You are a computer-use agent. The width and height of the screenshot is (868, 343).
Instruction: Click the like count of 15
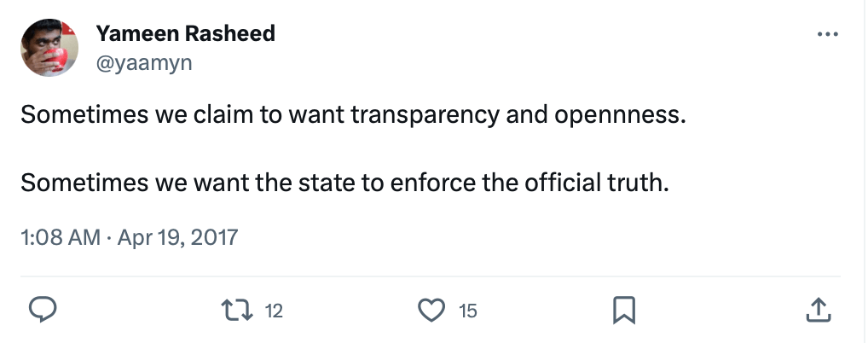(x=468, y=311)
